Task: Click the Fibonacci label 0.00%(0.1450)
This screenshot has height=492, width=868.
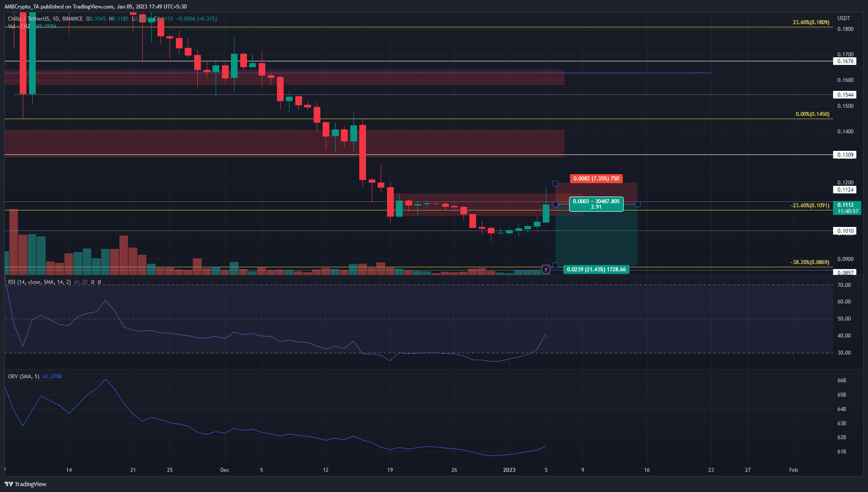Action: 812,114
